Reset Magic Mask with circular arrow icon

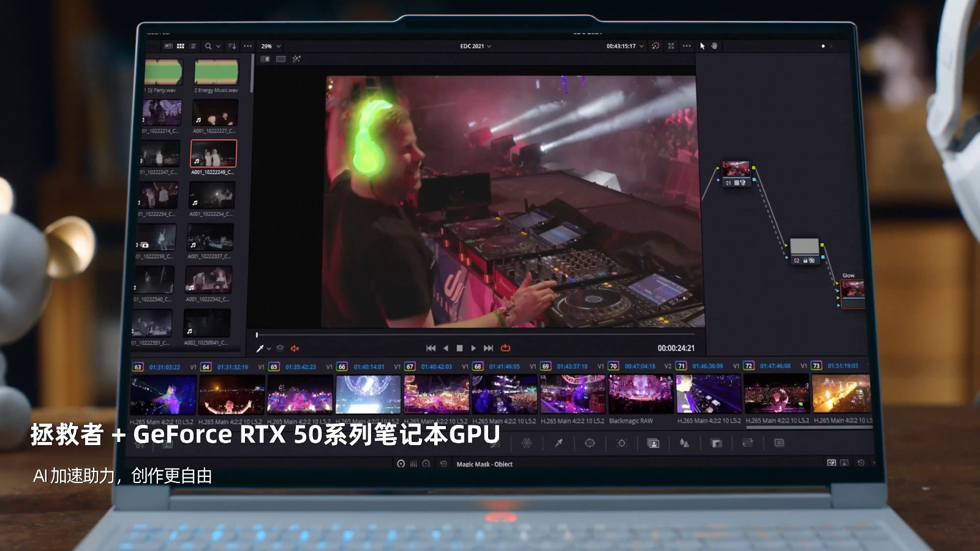[x=443, y=463]
